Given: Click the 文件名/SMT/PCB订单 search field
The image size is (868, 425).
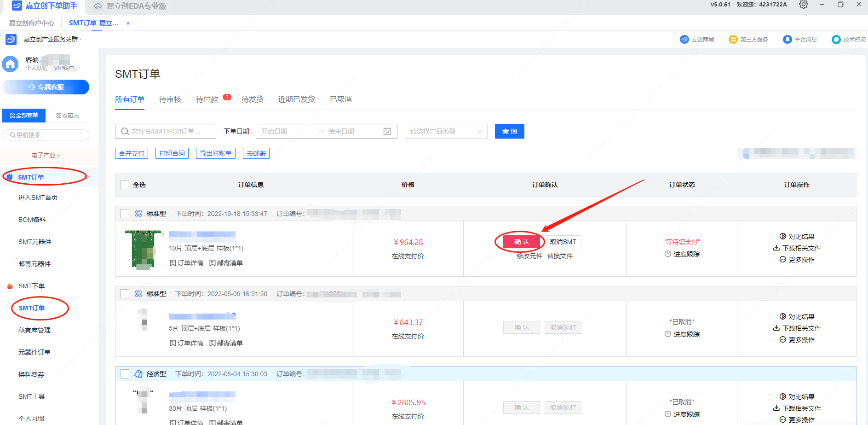Looking at the screenshot, I should tap(166, 131).
